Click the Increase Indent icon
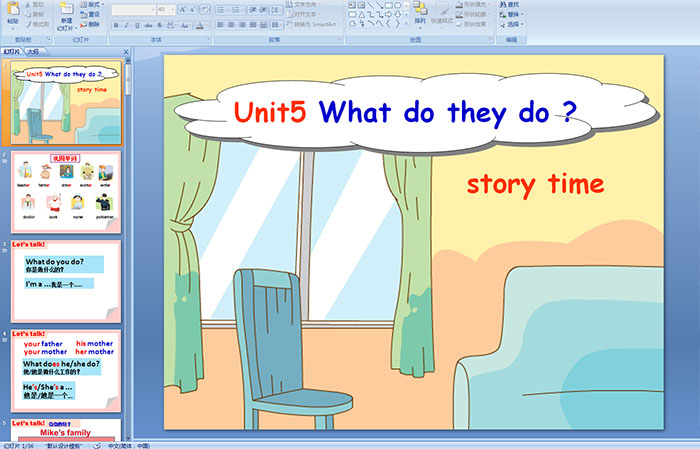 263,10
